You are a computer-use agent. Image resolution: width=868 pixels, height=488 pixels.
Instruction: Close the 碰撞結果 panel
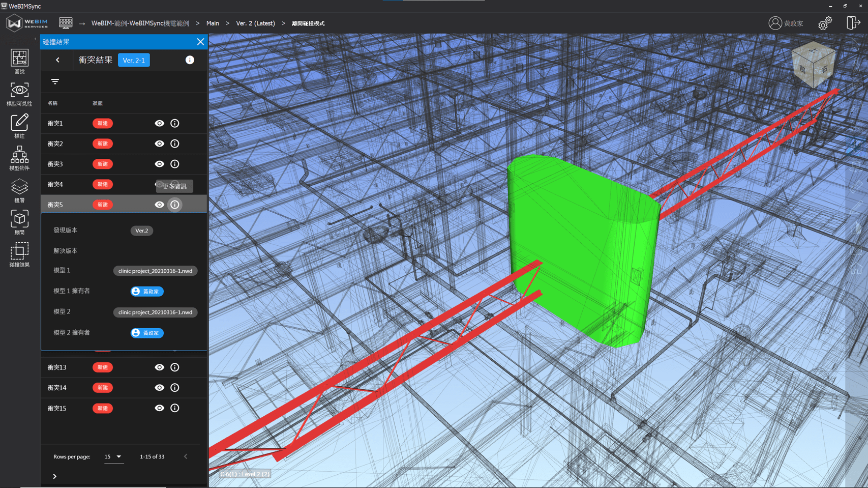[x=200, y=42]
